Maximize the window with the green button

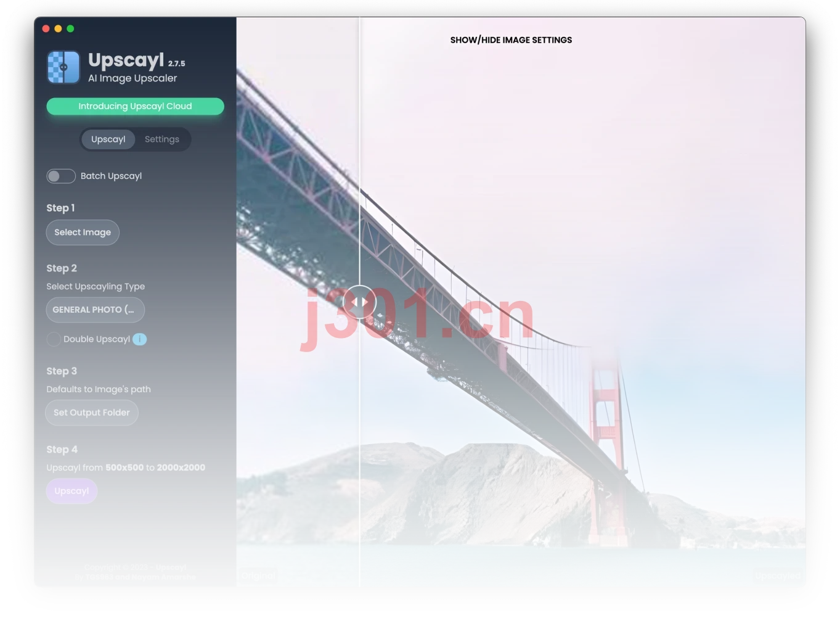point(70,28)
